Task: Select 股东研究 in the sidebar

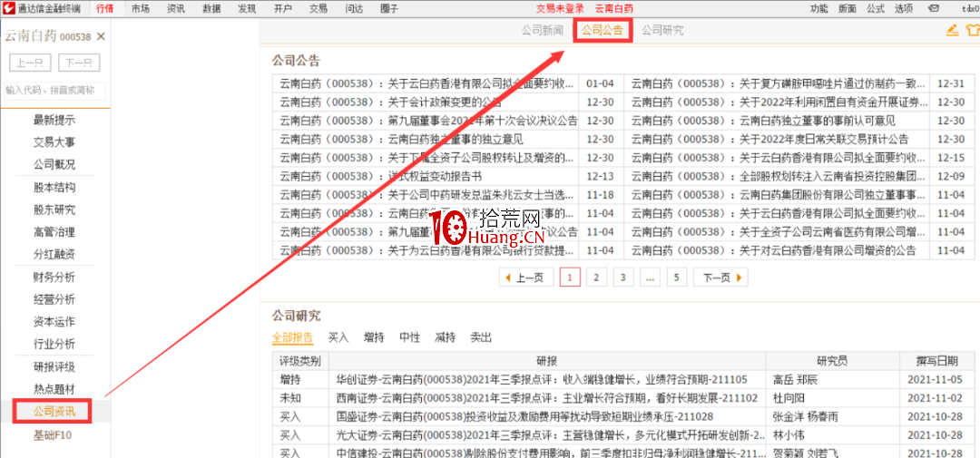Action: point(54,210)
